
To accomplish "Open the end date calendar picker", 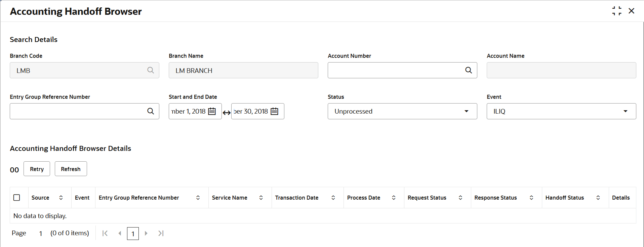I will click(275, 111).
